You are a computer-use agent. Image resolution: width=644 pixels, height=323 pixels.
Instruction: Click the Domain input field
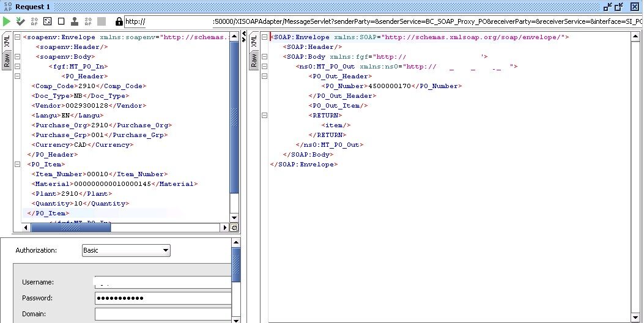coord(163,314)
